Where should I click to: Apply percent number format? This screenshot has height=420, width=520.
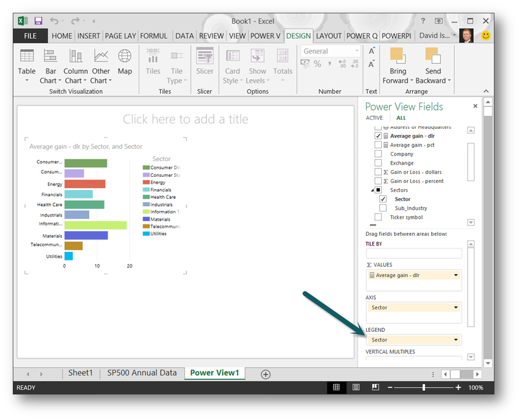(317, 64)
